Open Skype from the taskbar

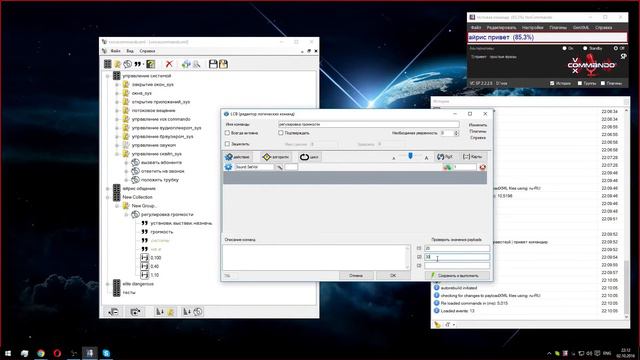pyautogui.click(x=106, y=353)
